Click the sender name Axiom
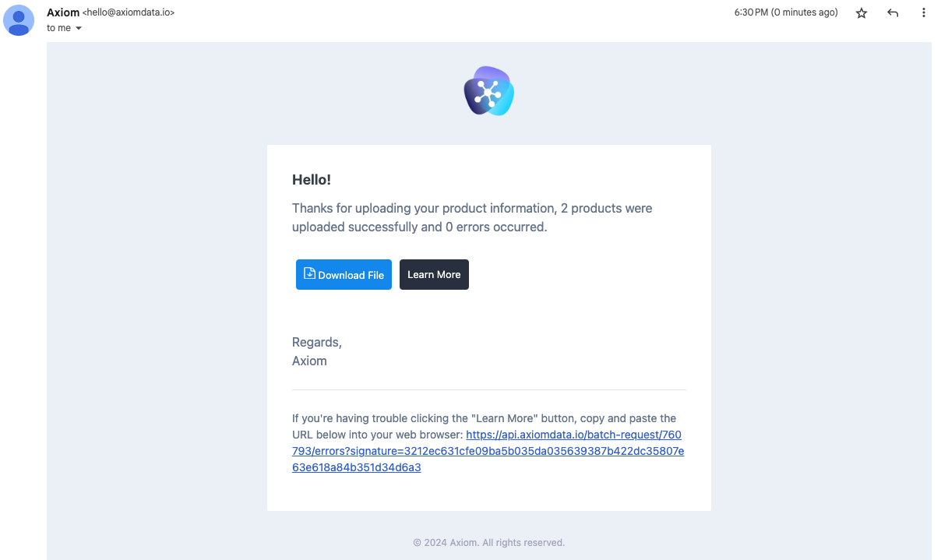941x560 pixels. click(63, 12)
